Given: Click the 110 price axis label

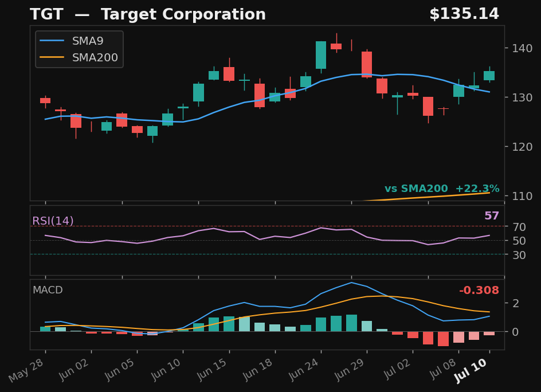Looking at the screenshot, I should tap(522, 197).
